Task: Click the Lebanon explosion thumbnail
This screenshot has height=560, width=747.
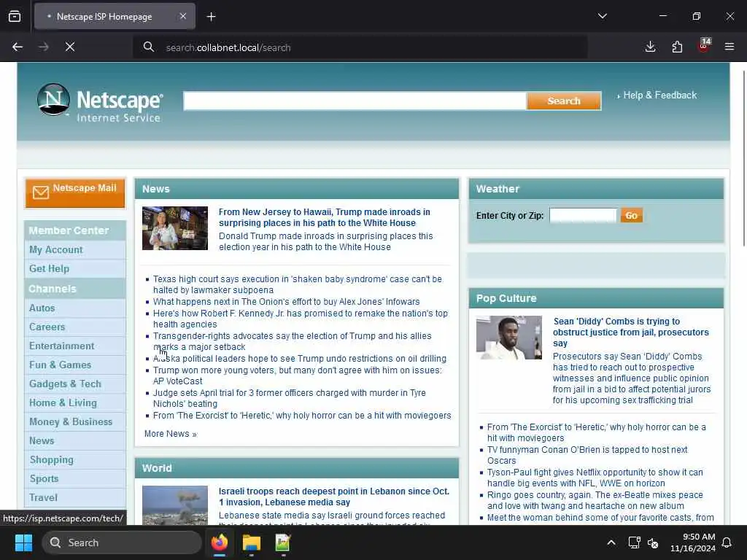Action: coord(175,505)
